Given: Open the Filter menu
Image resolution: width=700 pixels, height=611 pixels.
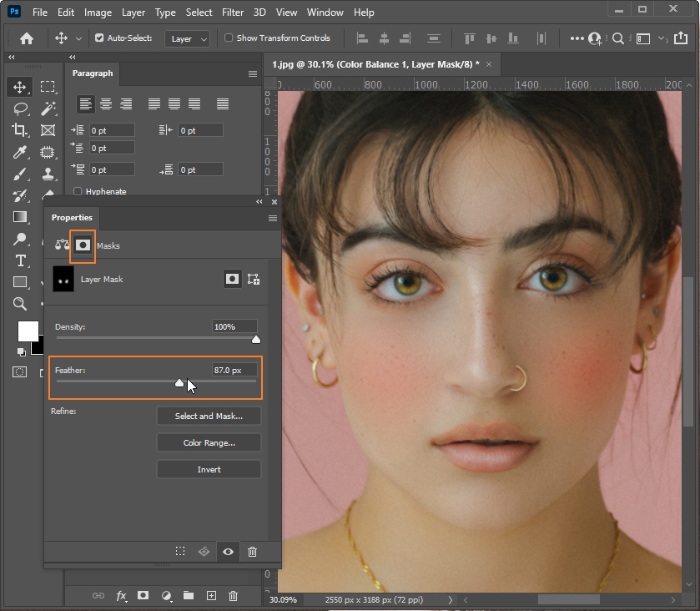Looking at the screenshot, I should pyautogui.click(x=233, y=13).
